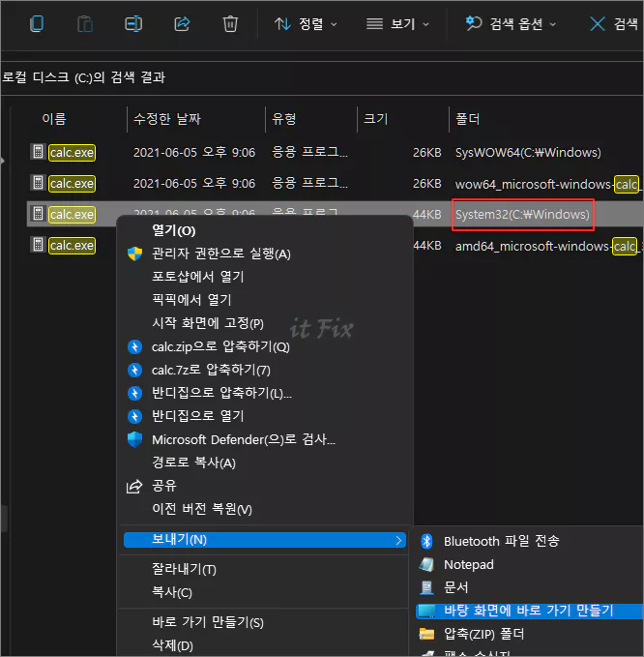Click the shield icon by 관리자 권한으로 실행
The width and height of the screenshot is (644, 657).
(134, 254)
